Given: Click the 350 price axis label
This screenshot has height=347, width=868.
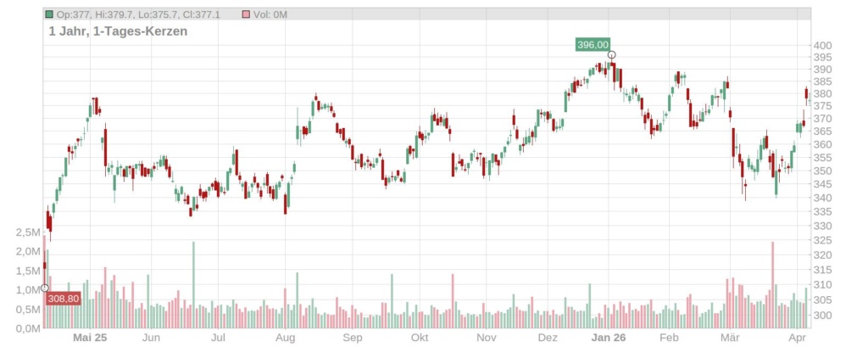Looking at the screenshot, I should tap(823, 171).
